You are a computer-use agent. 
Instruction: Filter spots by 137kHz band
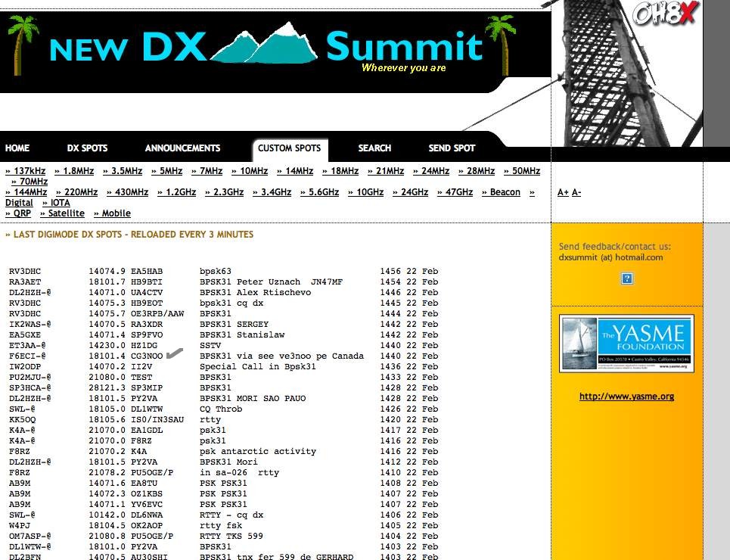(x=26, y=171)
